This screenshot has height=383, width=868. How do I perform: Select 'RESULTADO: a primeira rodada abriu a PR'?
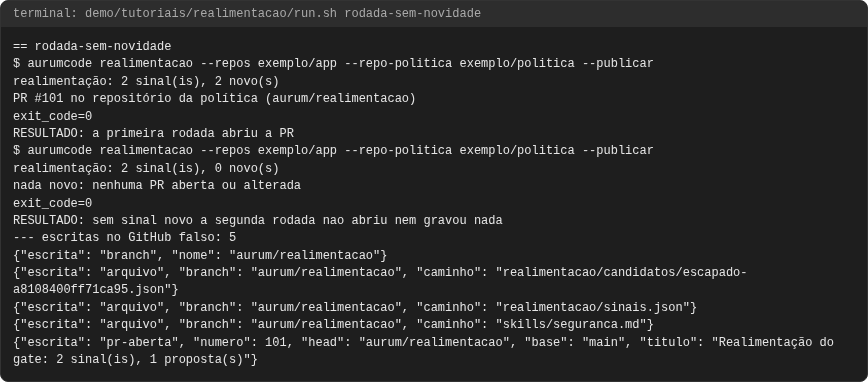pos(153,133)
